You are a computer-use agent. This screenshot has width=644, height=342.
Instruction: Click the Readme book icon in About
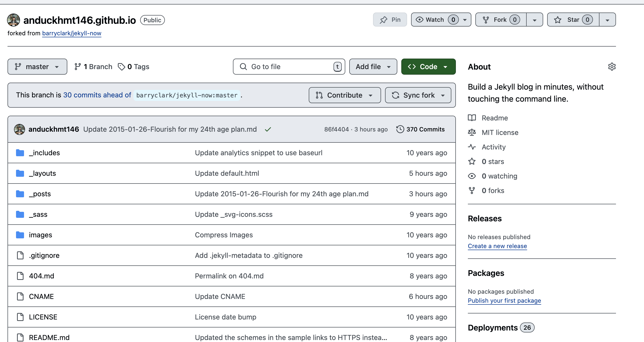tap(472, 118)
